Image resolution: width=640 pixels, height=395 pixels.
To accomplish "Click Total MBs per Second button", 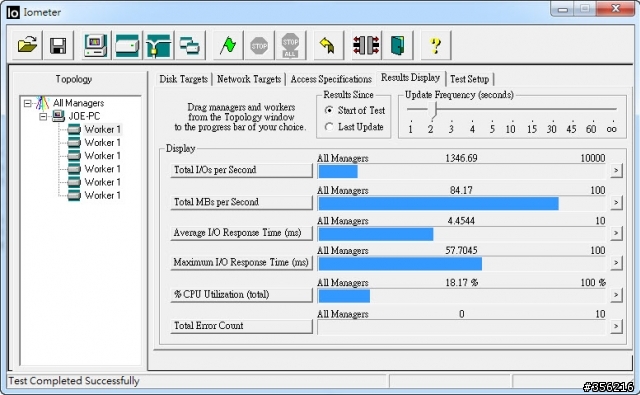I will [241, 202].
